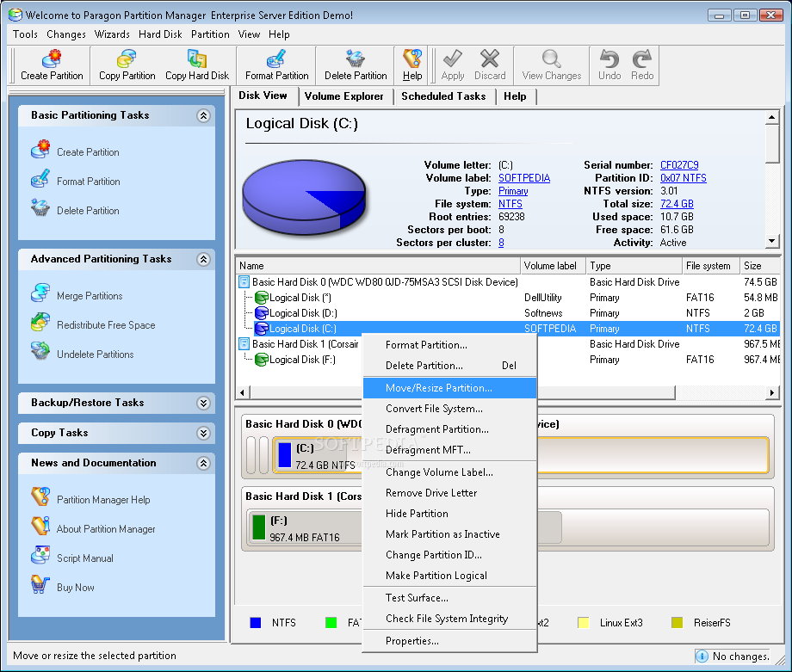
Task: Choose Defragment MFT from context menu
Action: coord(449,450)
